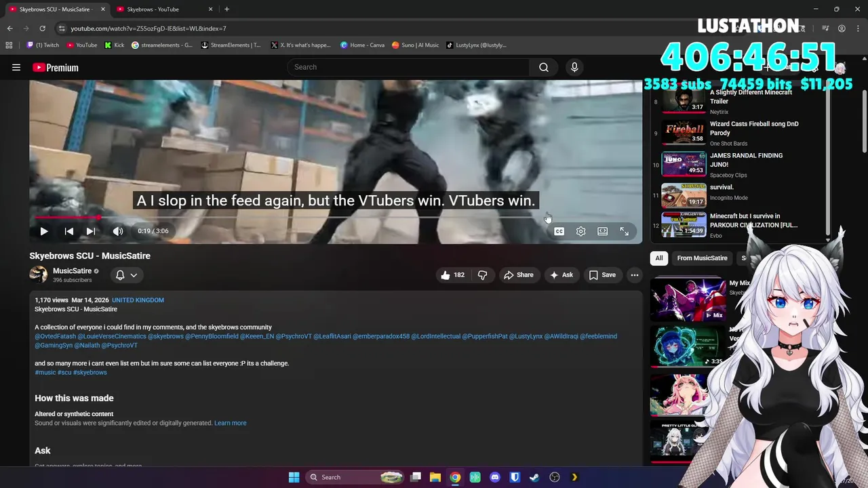The width and height of the screenshot is (868, 488).
Task: Open the X bookmark
Action: 300,45
